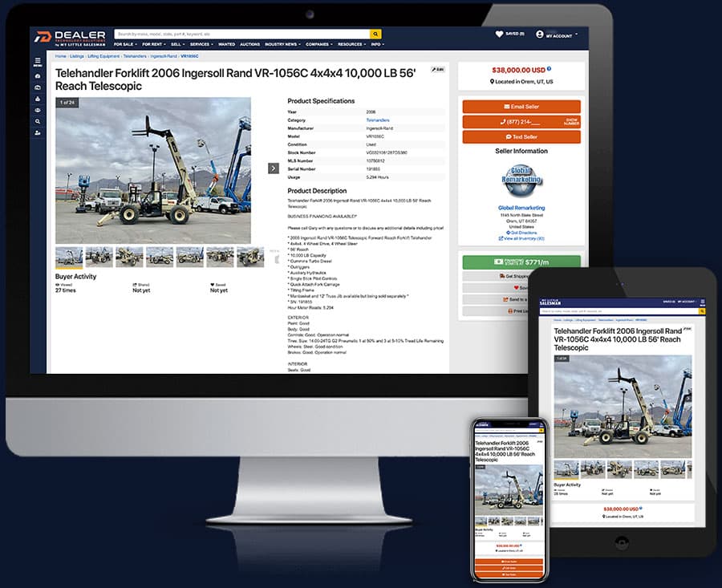Viewport: 722px width, 588px height.
Task: Click the blue info icon beside the desktop price
Action: (x=549, y=69)
